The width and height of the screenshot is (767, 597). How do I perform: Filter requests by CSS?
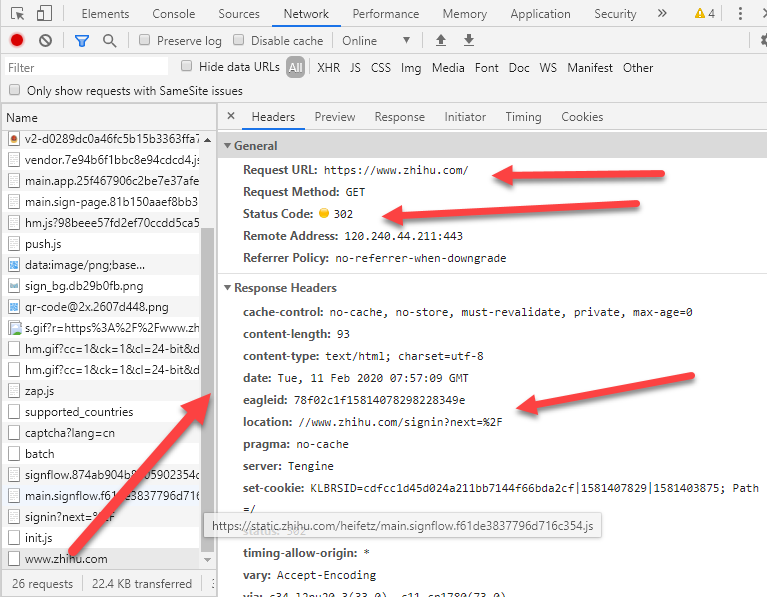pyautogui.click(x=381, y=68)
